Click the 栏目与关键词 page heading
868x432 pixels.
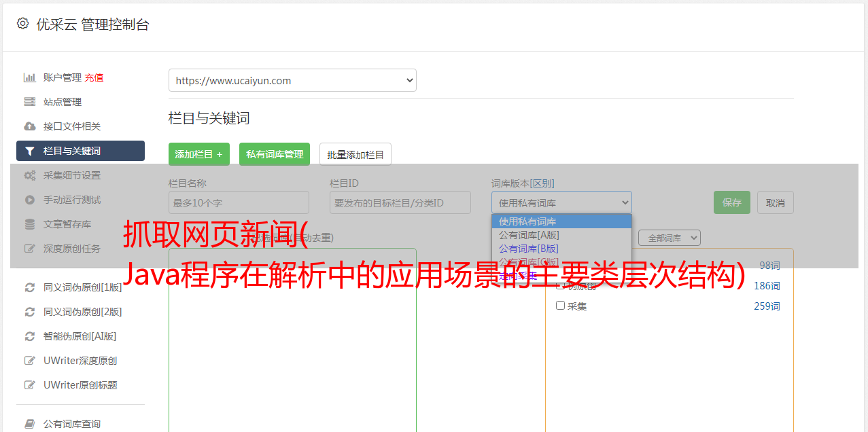[209, 118]
